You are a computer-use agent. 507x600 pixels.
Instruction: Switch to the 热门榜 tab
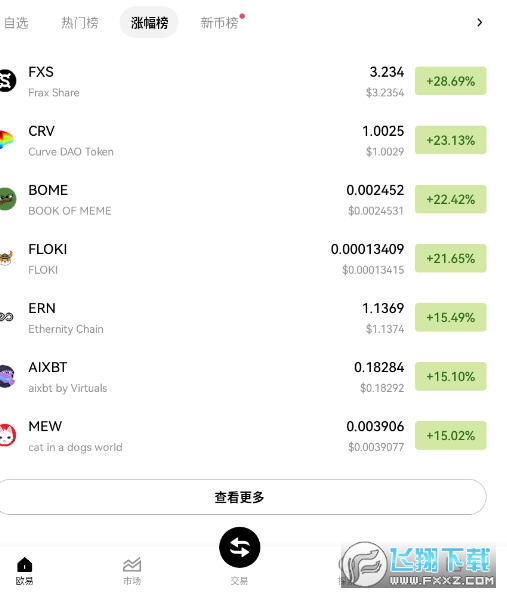coord(80,23)
